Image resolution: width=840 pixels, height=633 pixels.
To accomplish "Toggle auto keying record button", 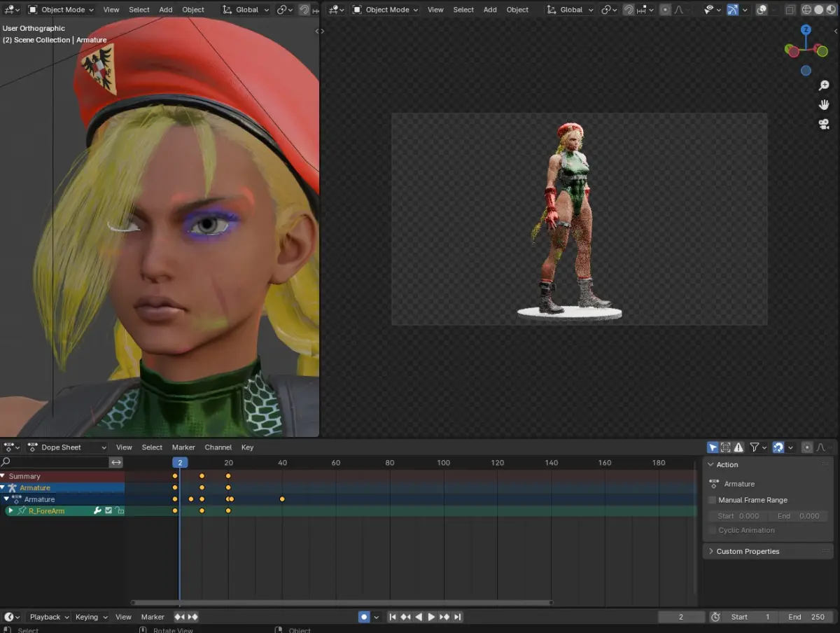I will (x=364, y=617).
